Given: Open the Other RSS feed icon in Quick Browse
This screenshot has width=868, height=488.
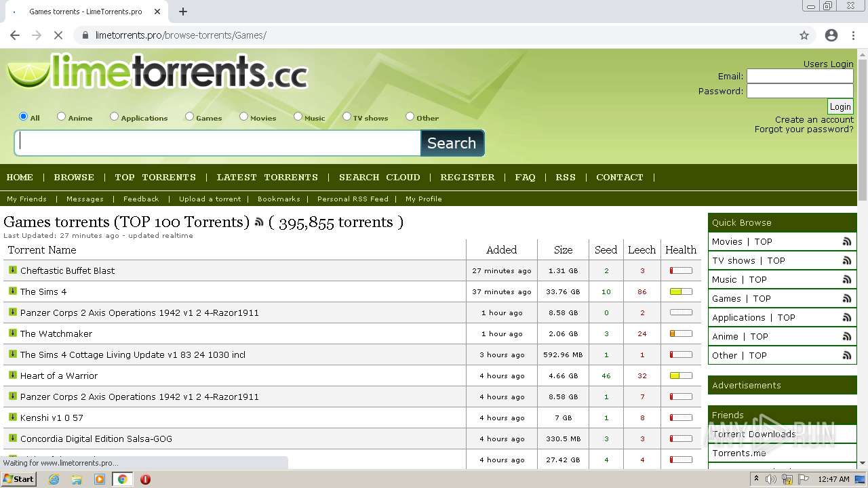Looking at the screenshot, I should (846, 355).
